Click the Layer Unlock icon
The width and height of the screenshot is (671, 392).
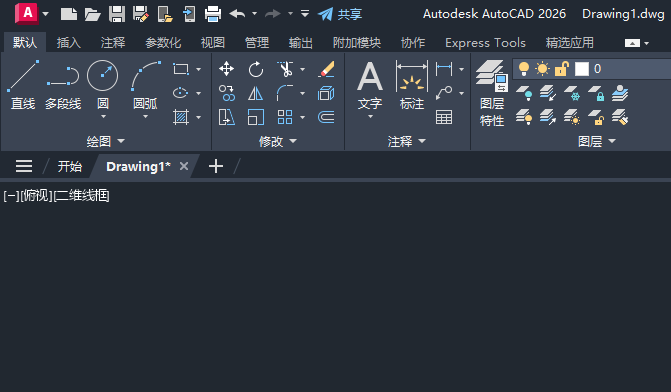tap(596, 117)
